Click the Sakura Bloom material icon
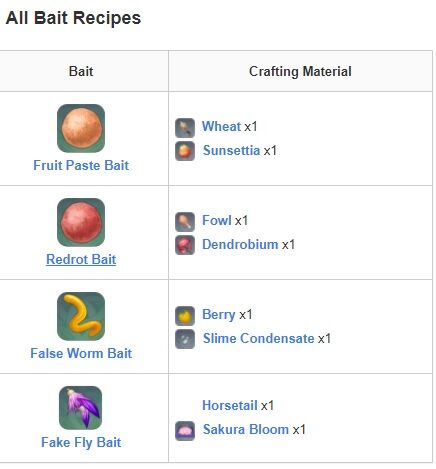The height and width of the screenshot is (469, 436). pyautogui.click(x=185, y=431)
